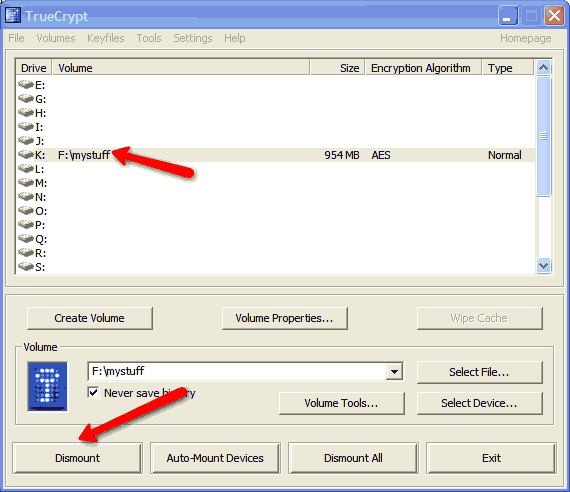
Task: Open the Volumes menu
Action: 56,38
